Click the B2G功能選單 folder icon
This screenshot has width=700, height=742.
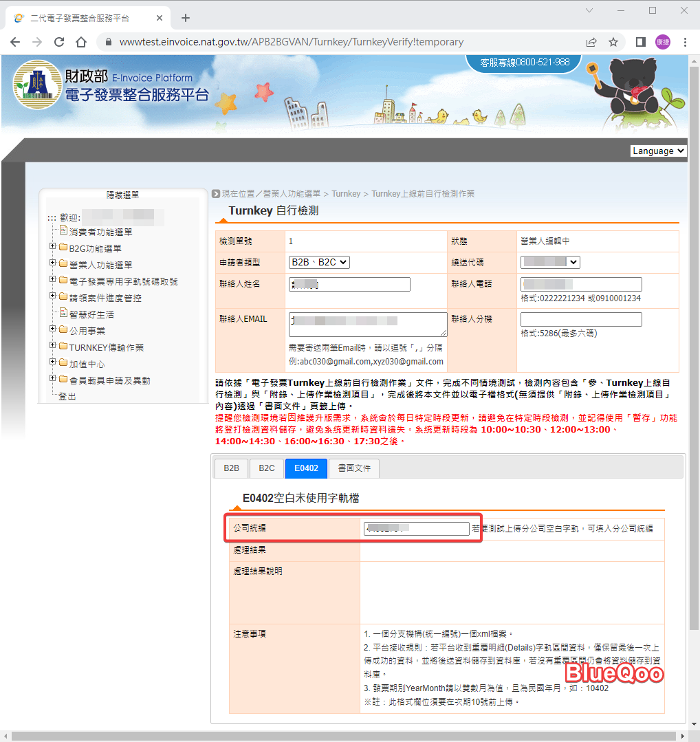point(64,248)
